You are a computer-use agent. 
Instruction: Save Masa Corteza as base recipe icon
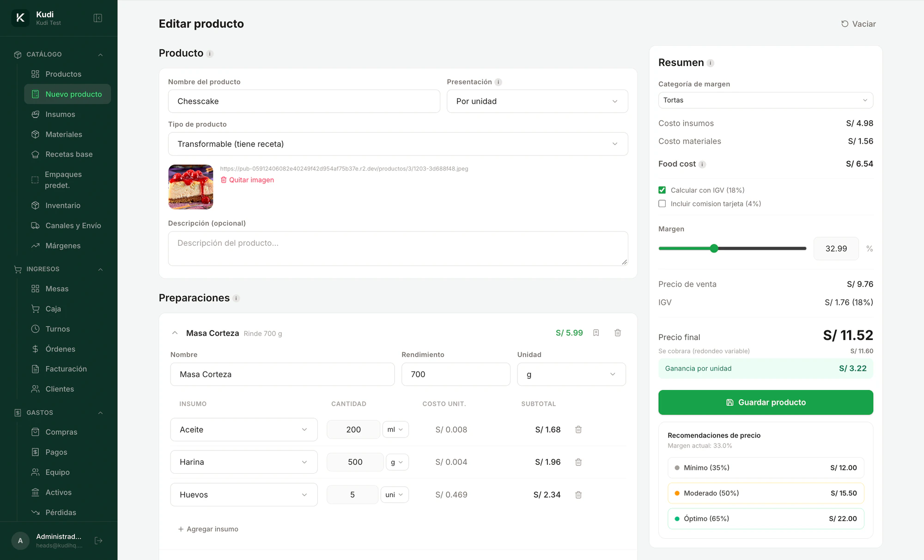click(x=596, y=333)
